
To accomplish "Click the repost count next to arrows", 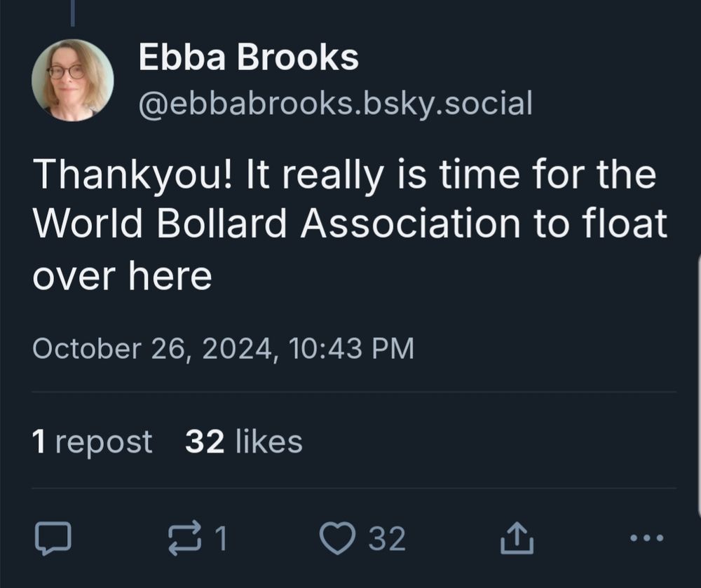I will tap(219, 537).
